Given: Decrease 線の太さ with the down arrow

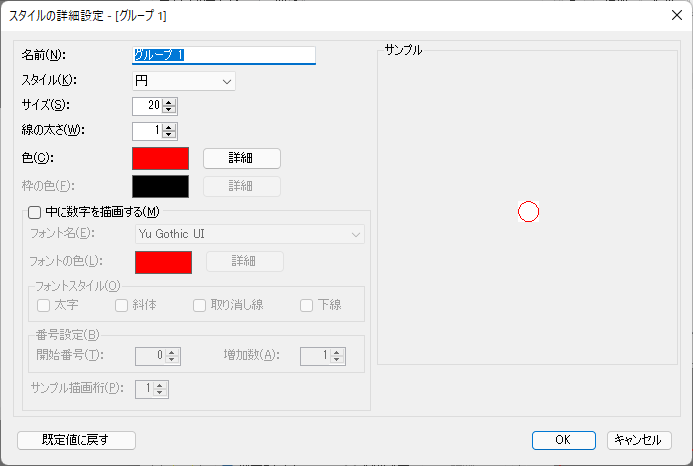Looking at the screenshot, I should click(170, 135).
